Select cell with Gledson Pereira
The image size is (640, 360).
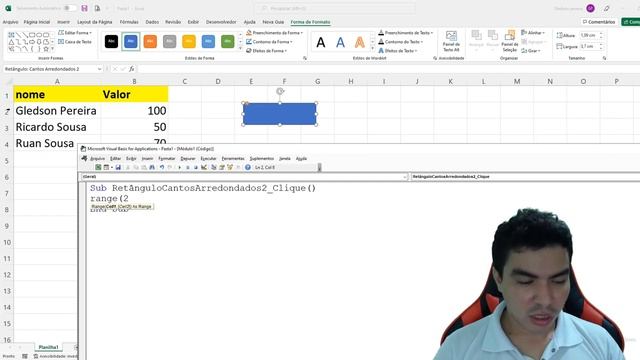(57, 111)
